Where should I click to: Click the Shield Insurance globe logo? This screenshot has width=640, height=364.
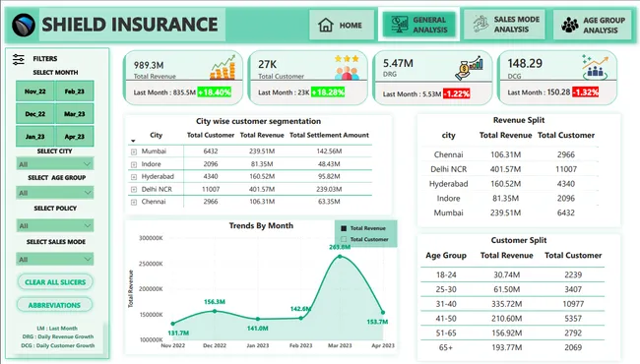(24, 25)
